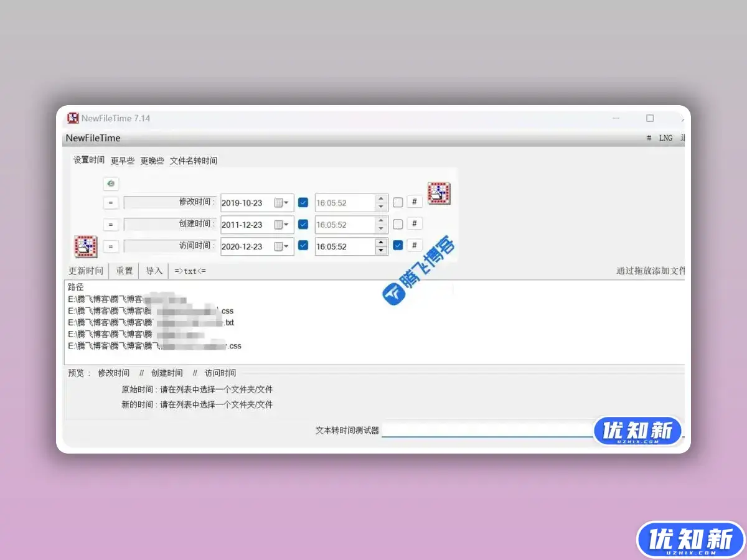The height and width of the screenshot is (560, 747).
Task: Click the # icon on the 修改时间 row
Action: click(x=414, y=202)
